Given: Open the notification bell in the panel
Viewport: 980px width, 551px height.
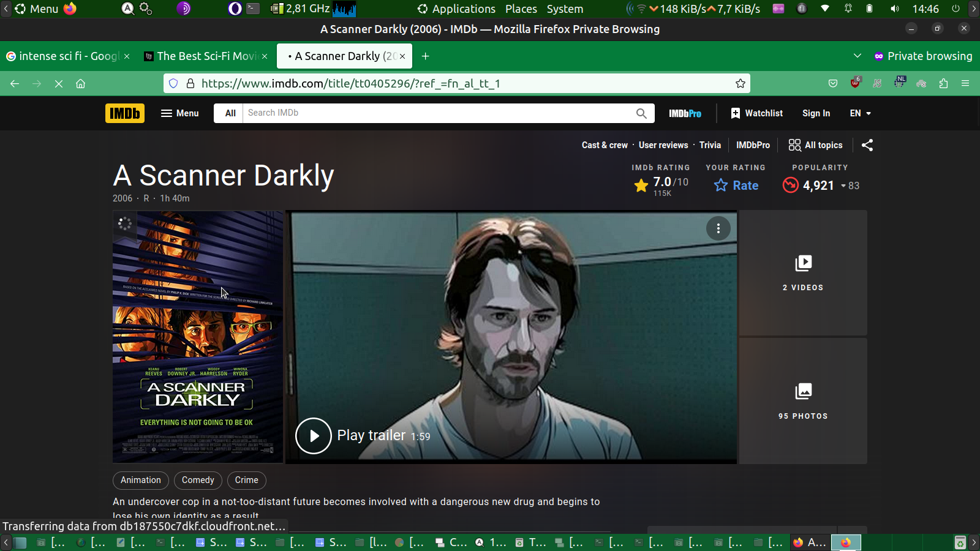Looking at the screenshot, I should pos(848,9).
